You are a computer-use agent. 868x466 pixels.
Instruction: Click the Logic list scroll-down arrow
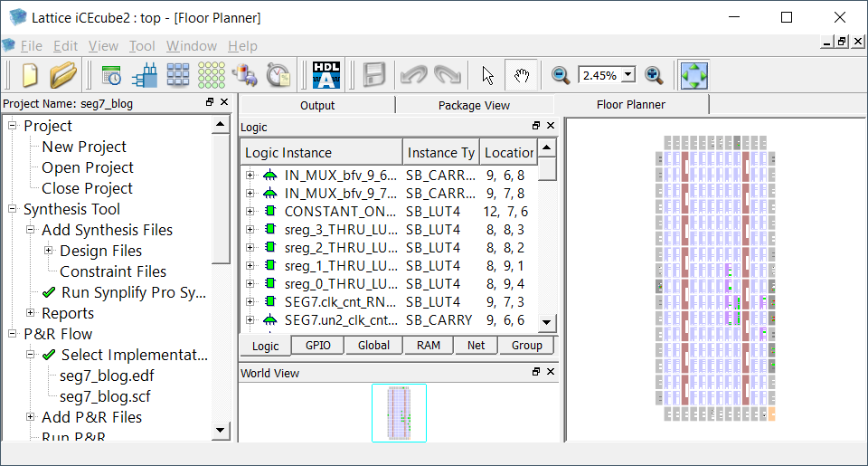(x=546, y=322)
